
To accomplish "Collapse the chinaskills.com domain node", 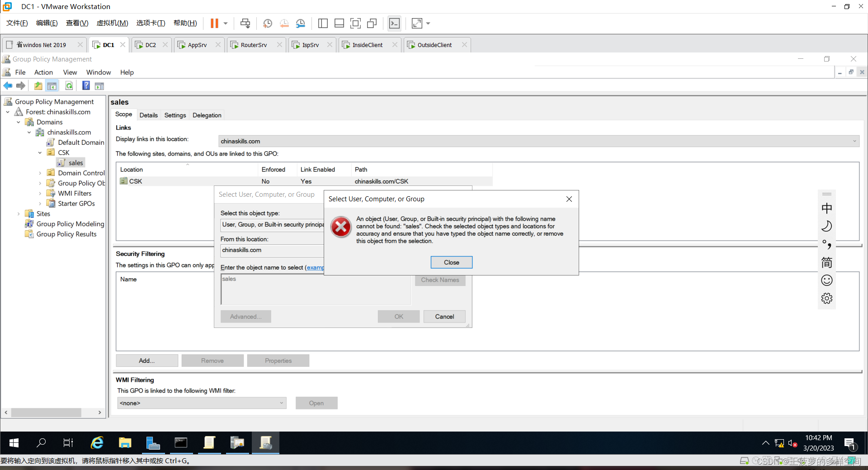I will [29, 132].
